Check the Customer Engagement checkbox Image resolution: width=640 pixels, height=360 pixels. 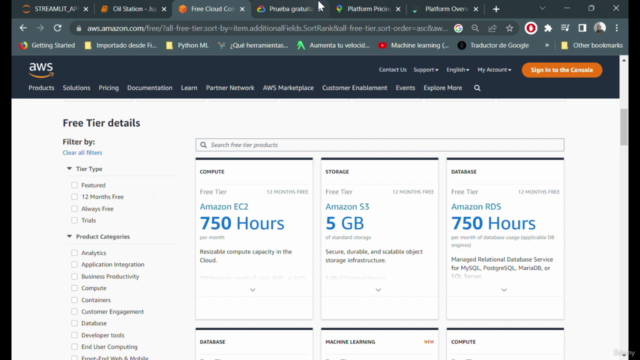coord(74,311)
